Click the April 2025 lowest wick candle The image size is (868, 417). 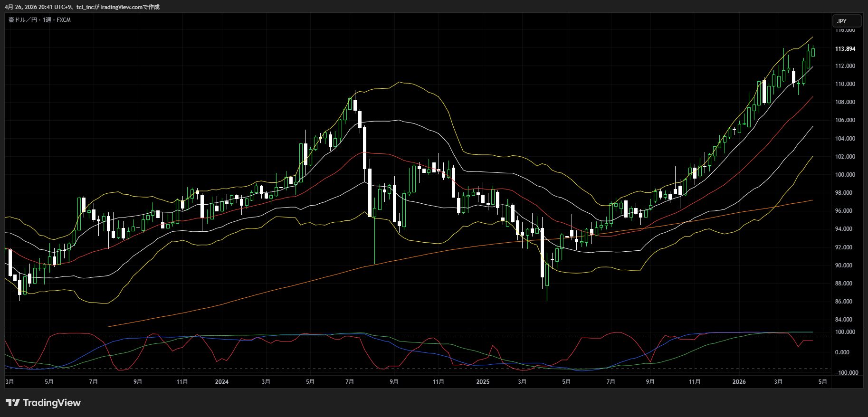click(547, 290)
